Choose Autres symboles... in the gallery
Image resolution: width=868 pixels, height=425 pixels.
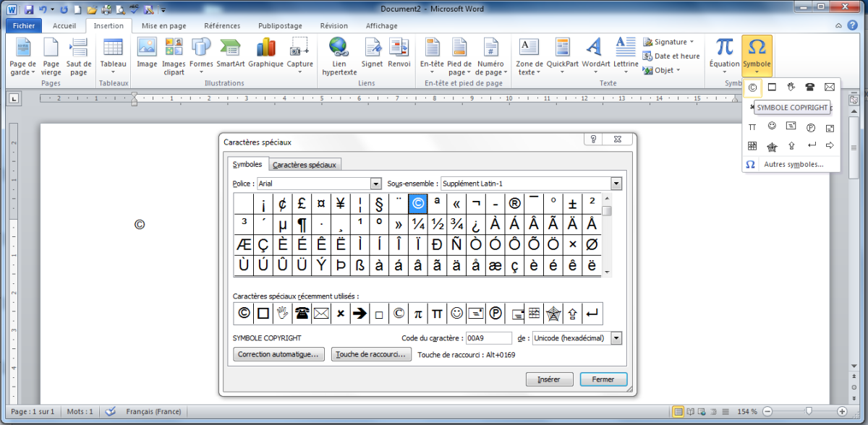(793, 164)
